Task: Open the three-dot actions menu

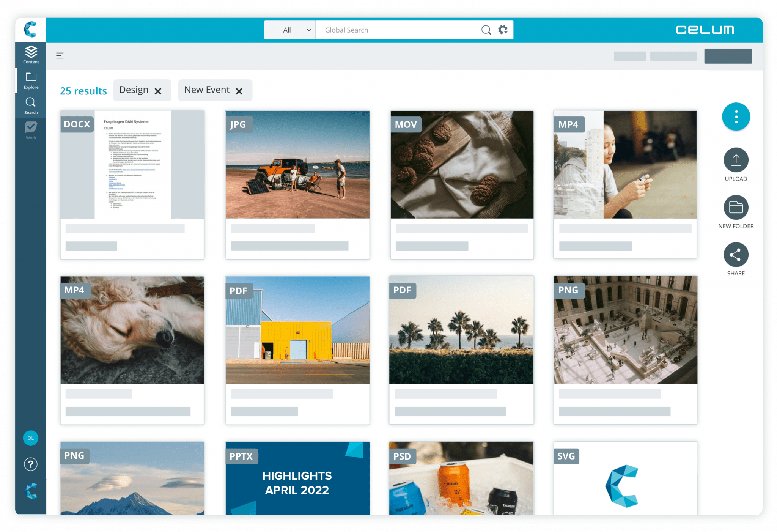Action: coord(736,117)
